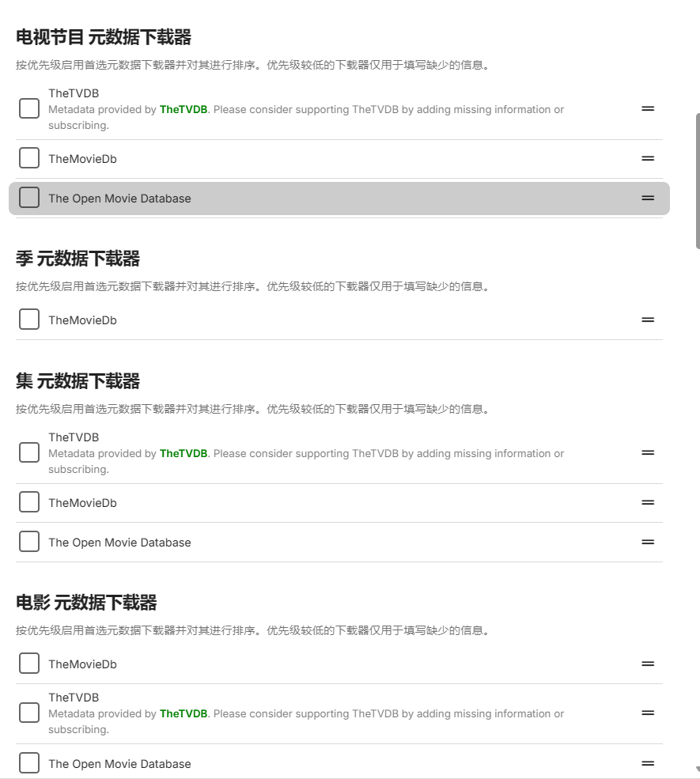Check highlighted Open Movie Database in 电视节目 section
Viewport: 700px width, 779px height.
point(29,198)
